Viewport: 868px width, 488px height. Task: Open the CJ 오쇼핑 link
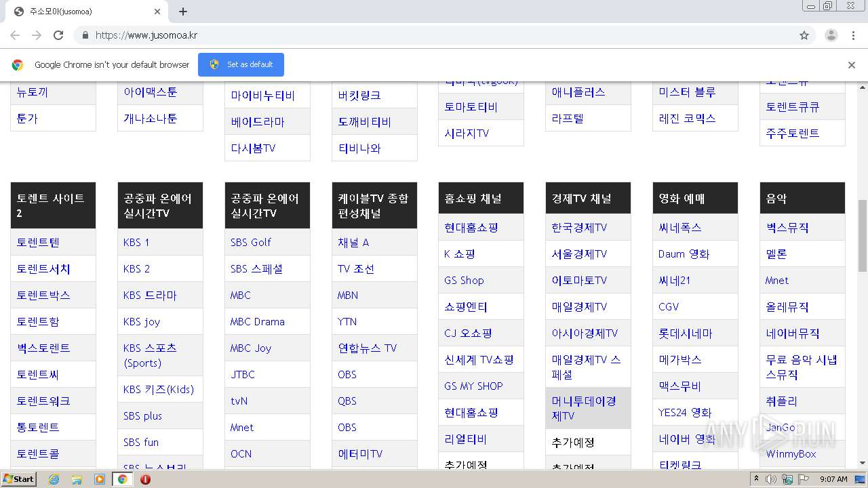pyautogui.click(x=469, y=333)
